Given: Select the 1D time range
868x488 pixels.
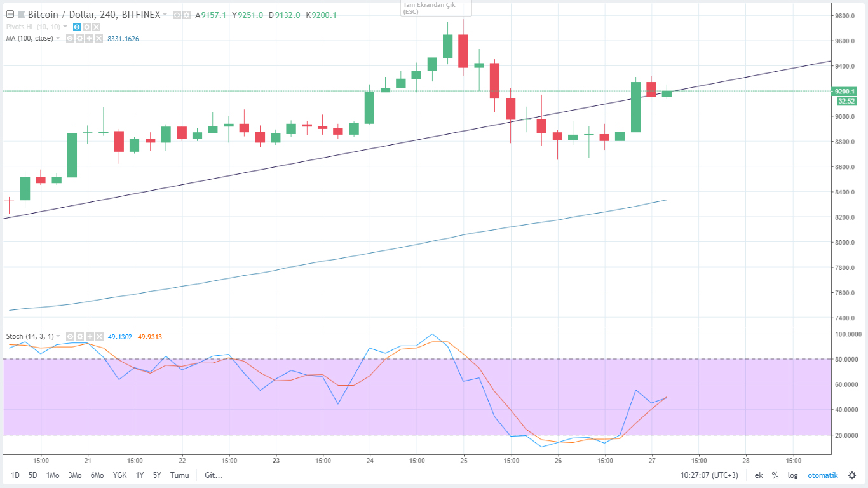Looking at the screenshot, I should [15, 475].
